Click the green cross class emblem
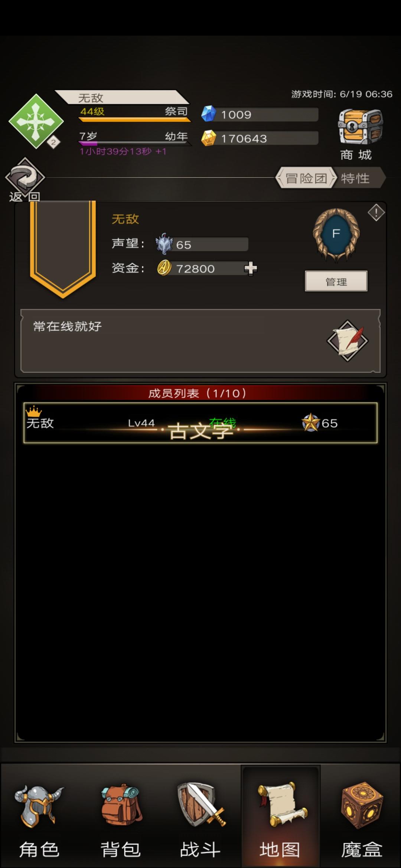 tap(36, 121)
